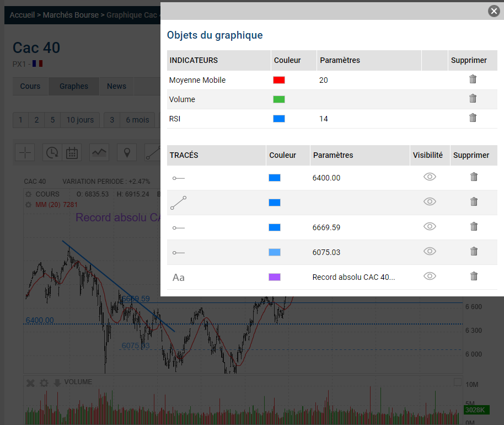Select the 5 day period

pos(52,120)
